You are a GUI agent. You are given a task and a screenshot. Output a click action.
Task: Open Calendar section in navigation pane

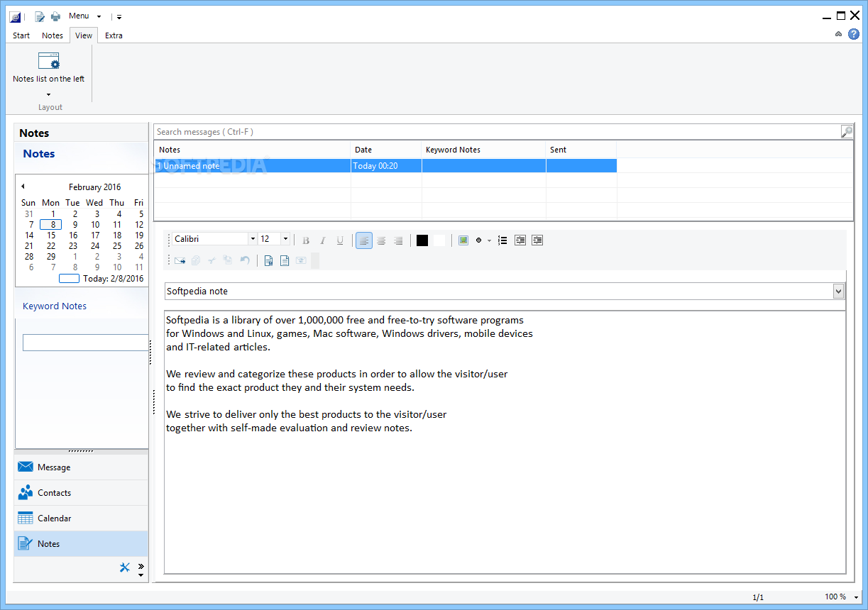(x=81, y=518)
